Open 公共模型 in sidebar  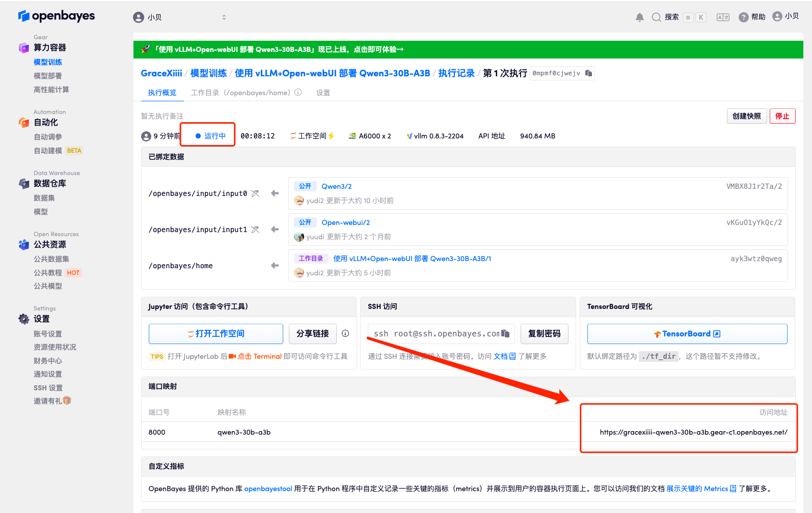coord(48,286)
